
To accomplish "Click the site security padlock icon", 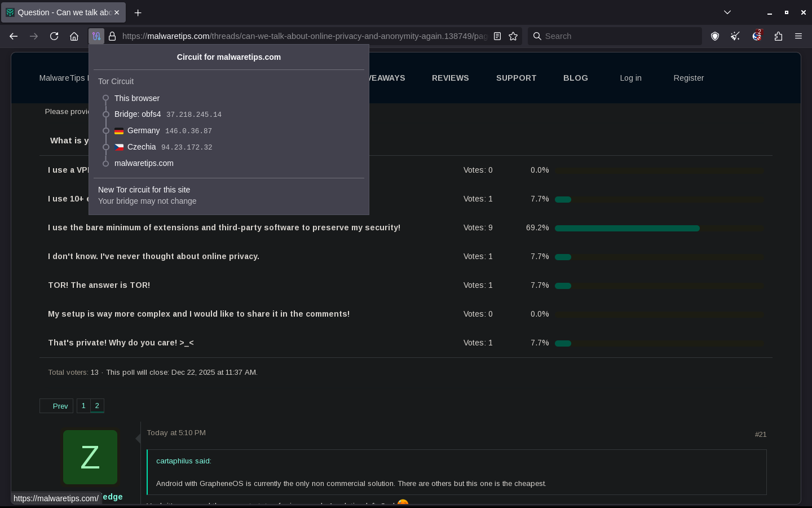I will click(x=112, y=36).
